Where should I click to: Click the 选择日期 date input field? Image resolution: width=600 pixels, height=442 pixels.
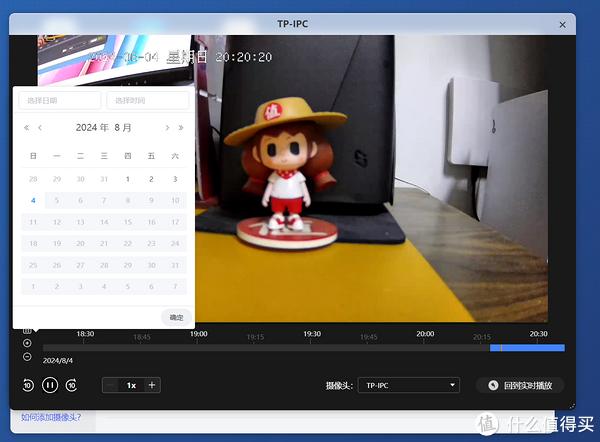[x=60, y=101]
